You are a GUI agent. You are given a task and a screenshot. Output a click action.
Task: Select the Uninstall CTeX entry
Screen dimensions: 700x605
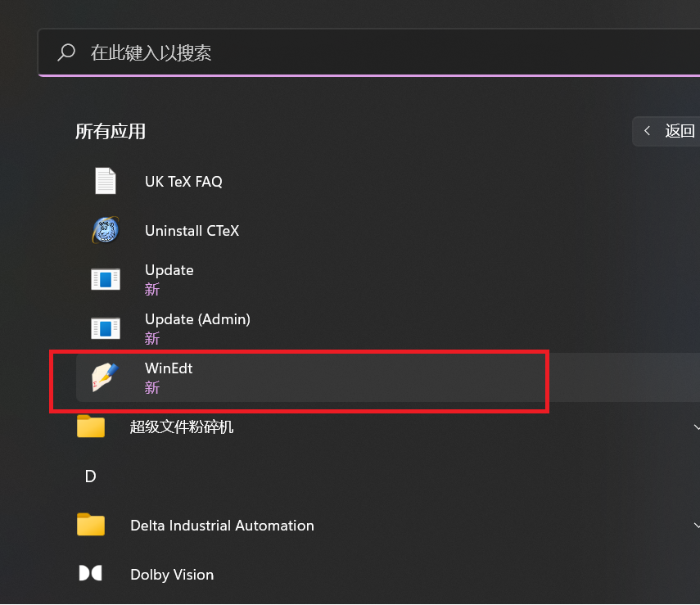coord(192,231)
